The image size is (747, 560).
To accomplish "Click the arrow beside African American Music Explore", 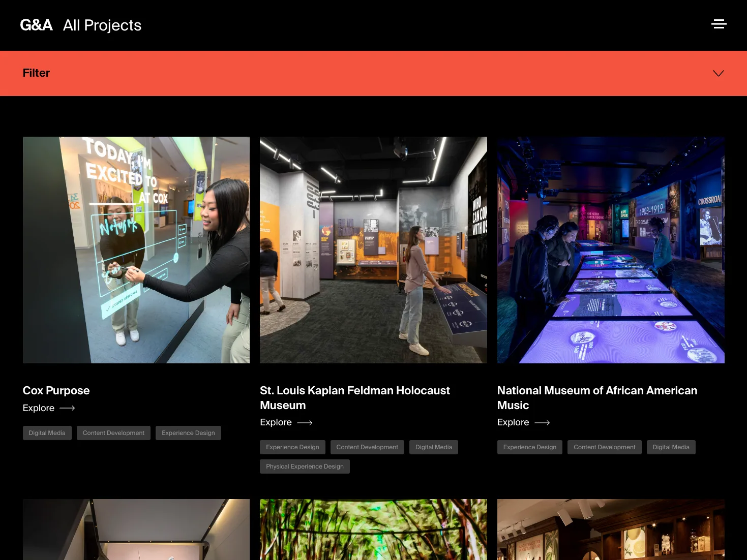I will pyautogui.click(x=542, y=422).
